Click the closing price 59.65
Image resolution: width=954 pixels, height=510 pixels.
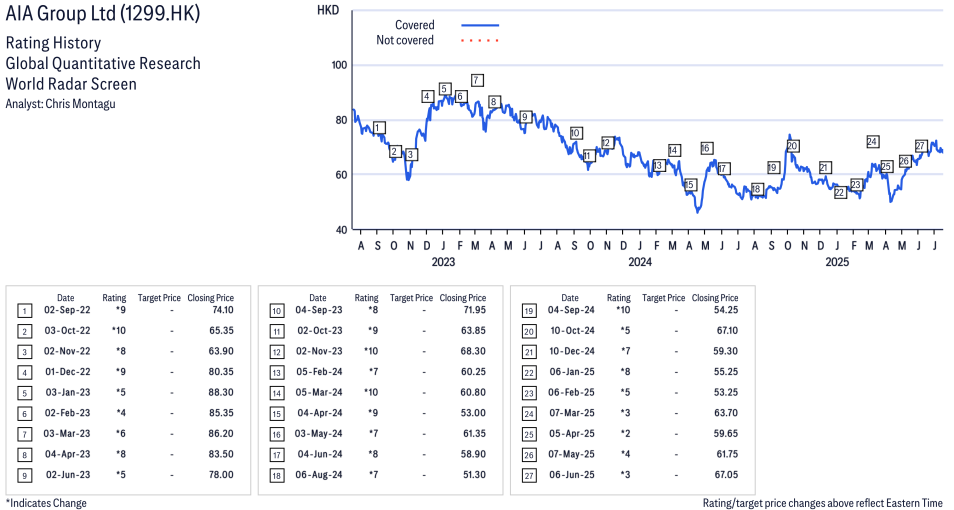[x=725, y=434]
